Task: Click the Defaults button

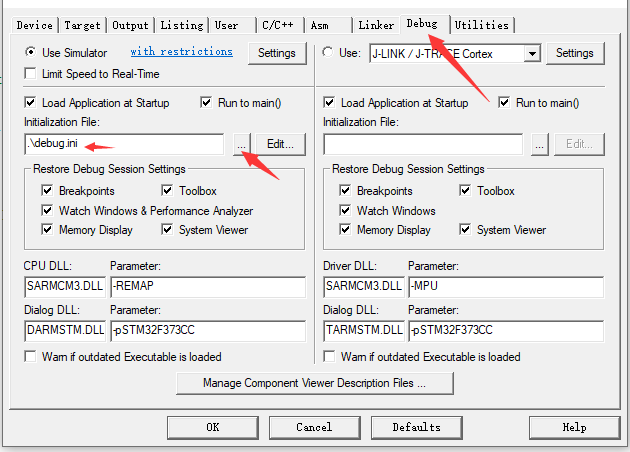Action: (x=417, y=427)
